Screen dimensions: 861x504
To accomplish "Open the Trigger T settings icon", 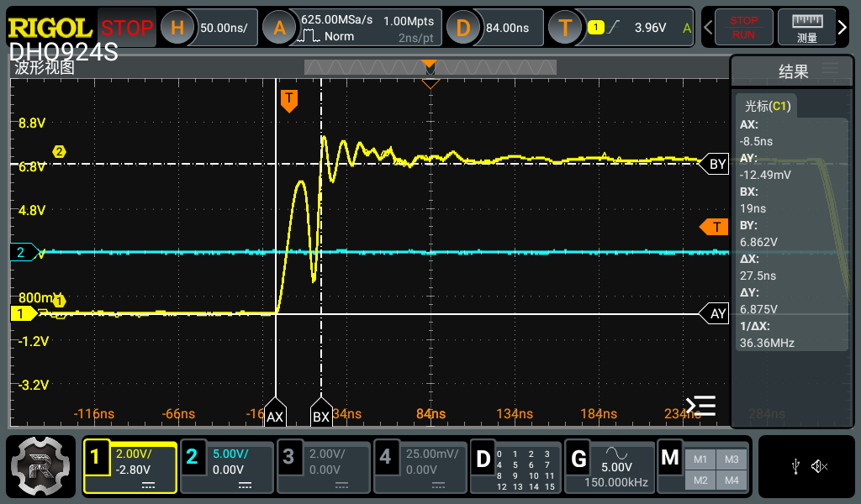I will pyautogui.click(x=565, y=28).
